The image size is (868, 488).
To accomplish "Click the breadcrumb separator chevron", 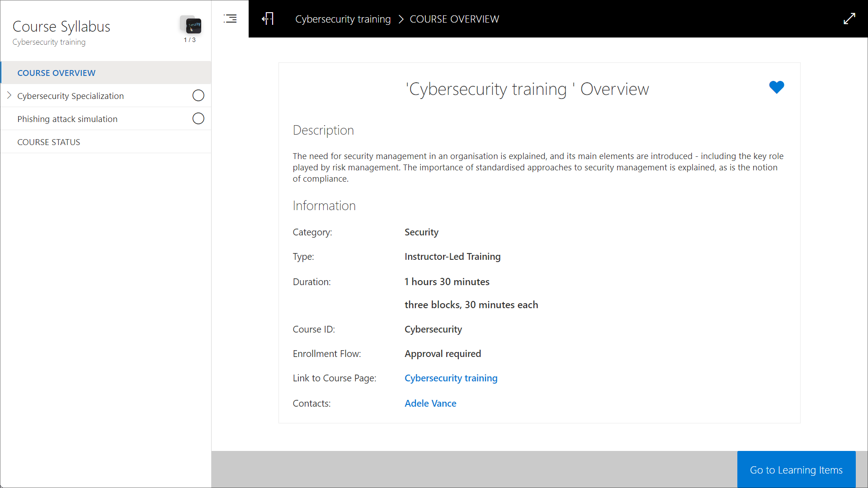I will [401, 19].
